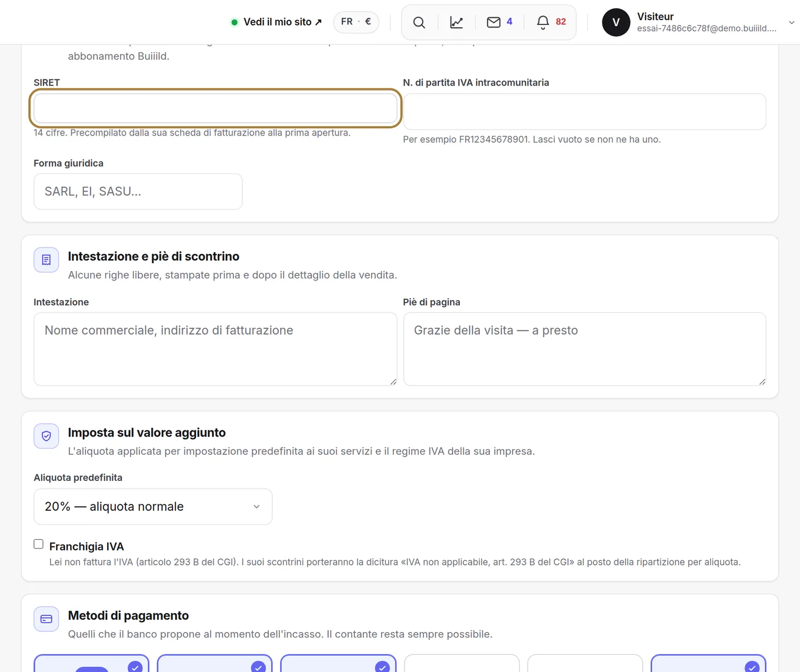Expand the account menu chevron
Screen dimensions: 800x672
coord(791,22)
